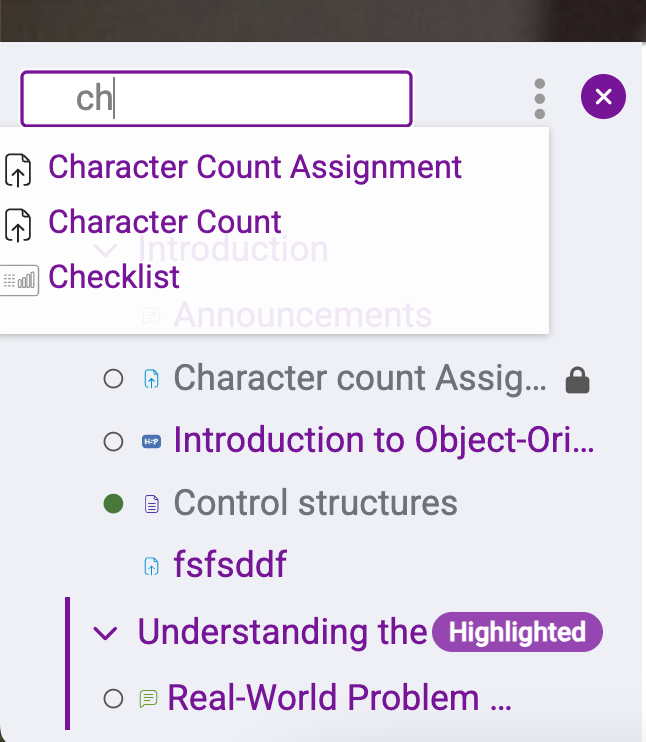Image resolution: width=646 pixels, height=742 pixels.
Task: Click the search field containing ch
Action: [216, 99]
